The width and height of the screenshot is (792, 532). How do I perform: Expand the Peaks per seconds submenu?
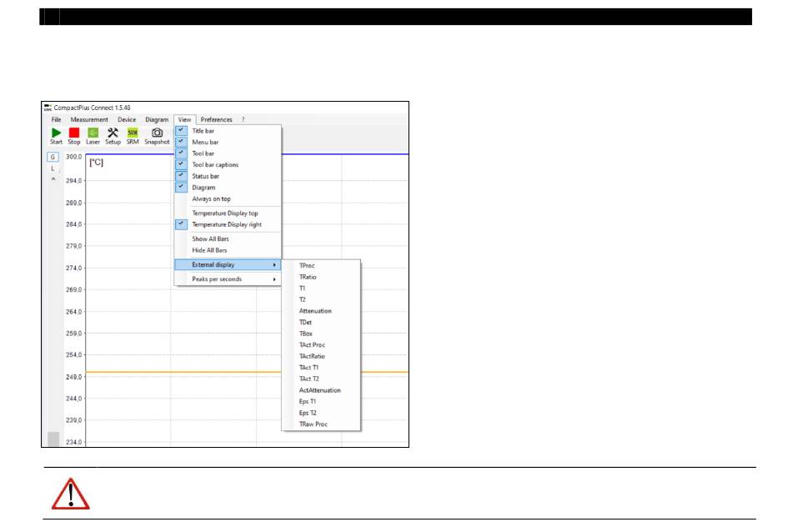(x=228, y=279)
